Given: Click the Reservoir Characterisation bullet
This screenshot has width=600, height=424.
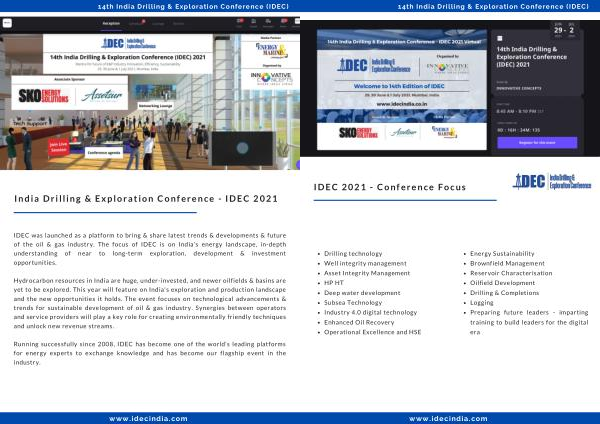Looking at the screenshot, I should pyautogui.click(x=511, y=273).
